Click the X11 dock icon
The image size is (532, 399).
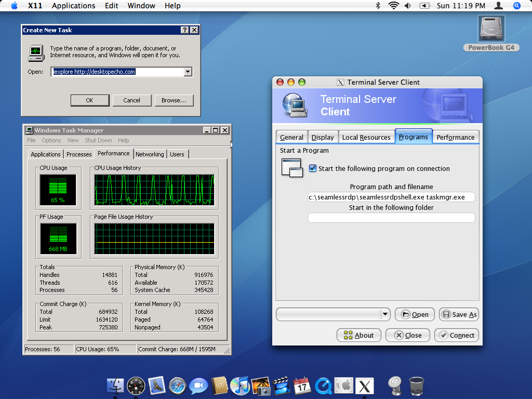tap(364, 386)
